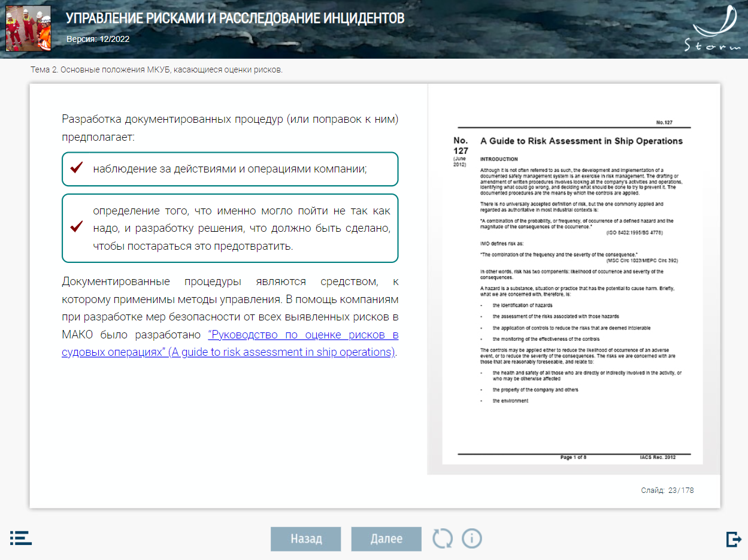Click the paragraph 'Разработка документированных процедур'
748x560 pixels.
230,128
